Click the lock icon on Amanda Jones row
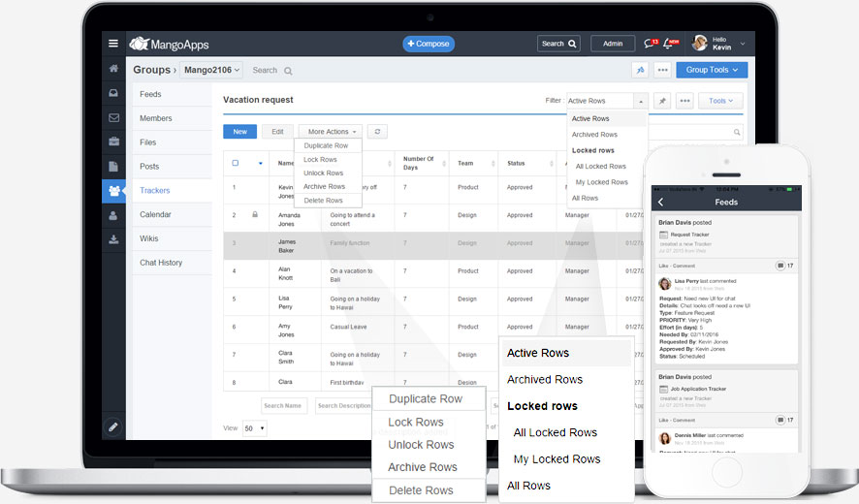 coord(255,214)
